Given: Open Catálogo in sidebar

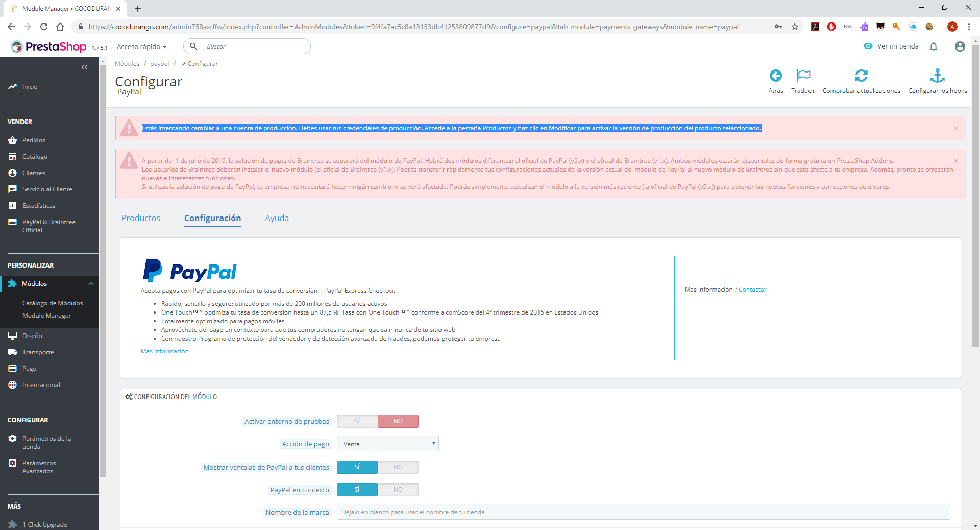Looking at the screenshot, I should coord(35,156).
